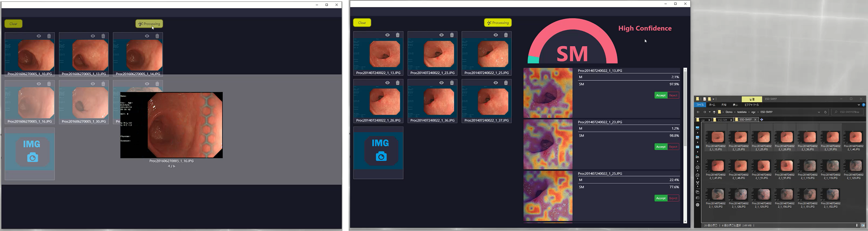Open ピクチャ ツール ribbon tab
868x231 pixels.
click(x=752, y=105)
